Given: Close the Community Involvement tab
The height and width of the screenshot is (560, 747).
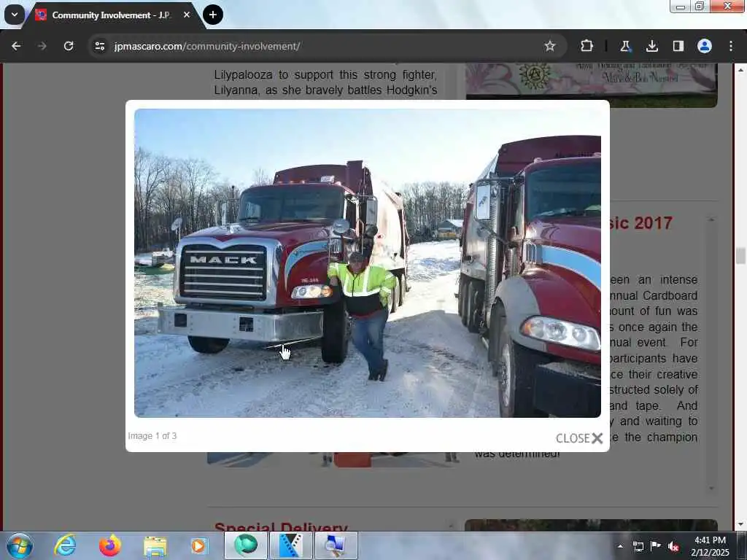Looking at the screenshot, I should pos(187,15).
